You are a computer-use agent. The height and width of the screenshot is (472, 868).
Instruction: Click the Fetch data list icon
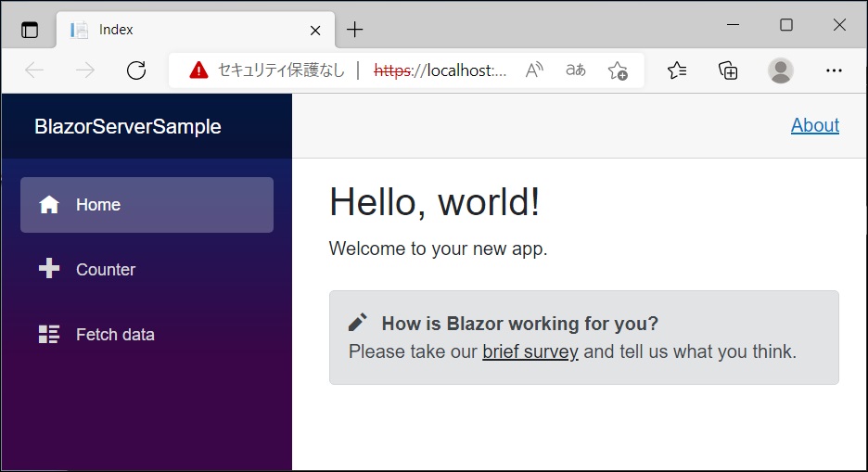click(x=49, y=334)
